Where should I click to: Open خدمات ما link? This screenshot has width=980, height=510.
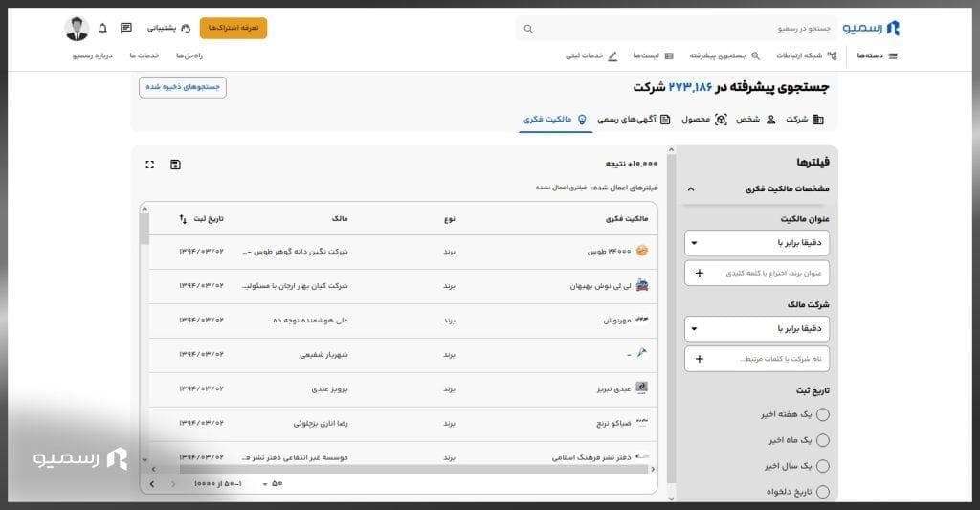coord(145,56)
